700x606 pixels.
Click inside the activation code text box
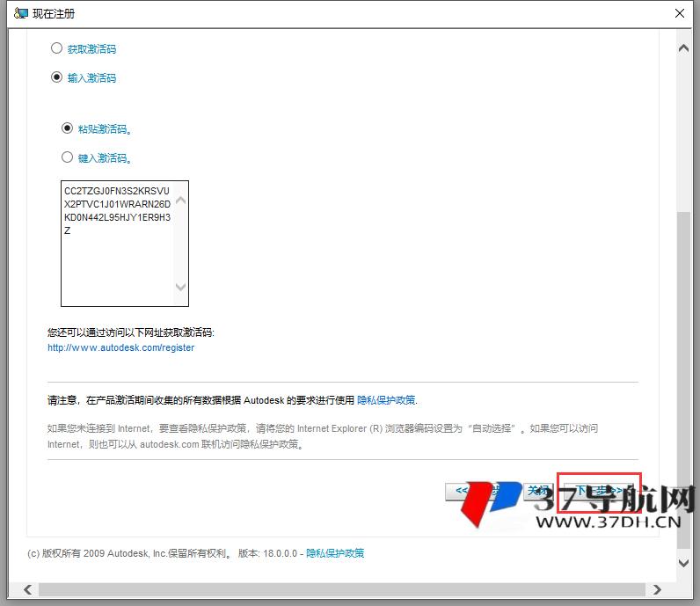[125, 244]
